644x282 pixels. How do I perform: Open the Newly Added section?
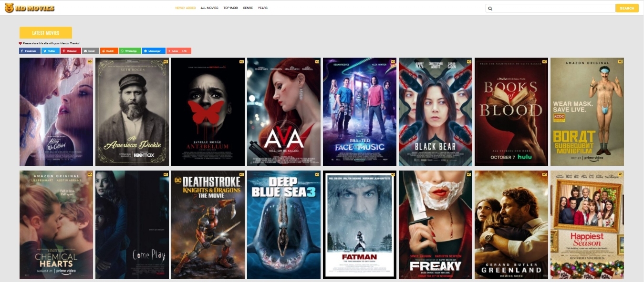point(186,8)
